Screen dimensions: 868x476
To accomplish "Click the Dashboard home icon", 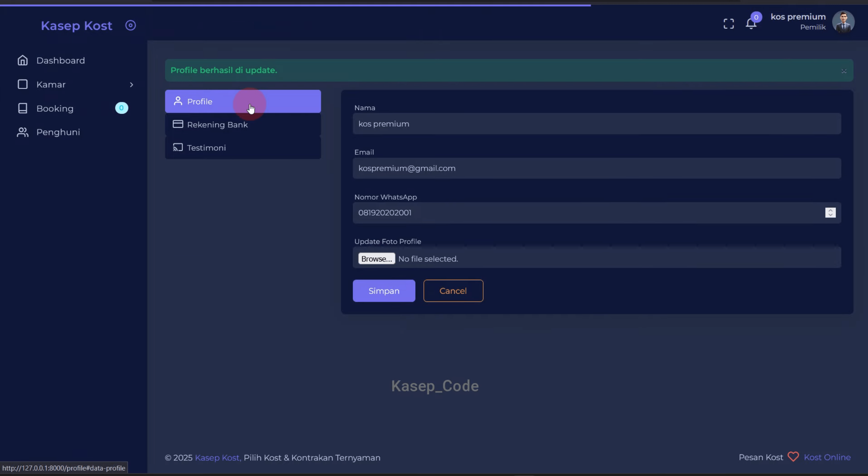I will tap(23, 60).
